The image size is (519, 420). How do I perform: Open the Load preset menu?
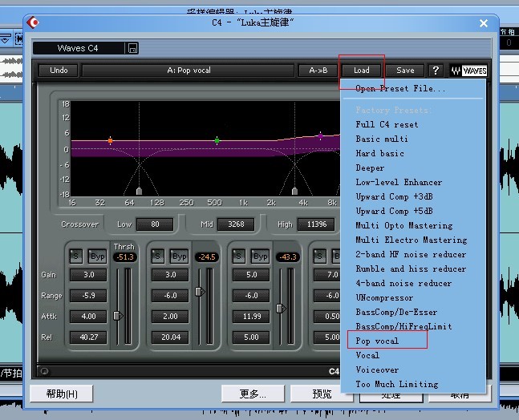[362, 71]
